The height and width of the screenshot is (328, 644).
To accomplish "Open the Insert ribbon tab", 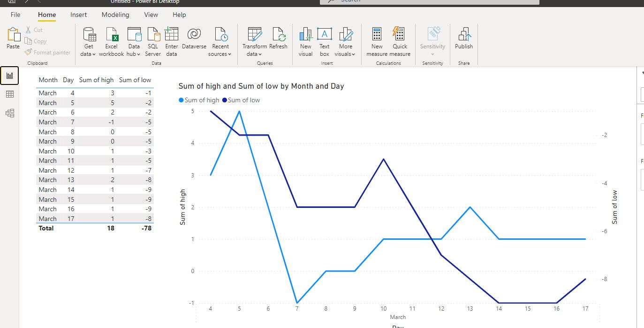I will tap(78, 15).
